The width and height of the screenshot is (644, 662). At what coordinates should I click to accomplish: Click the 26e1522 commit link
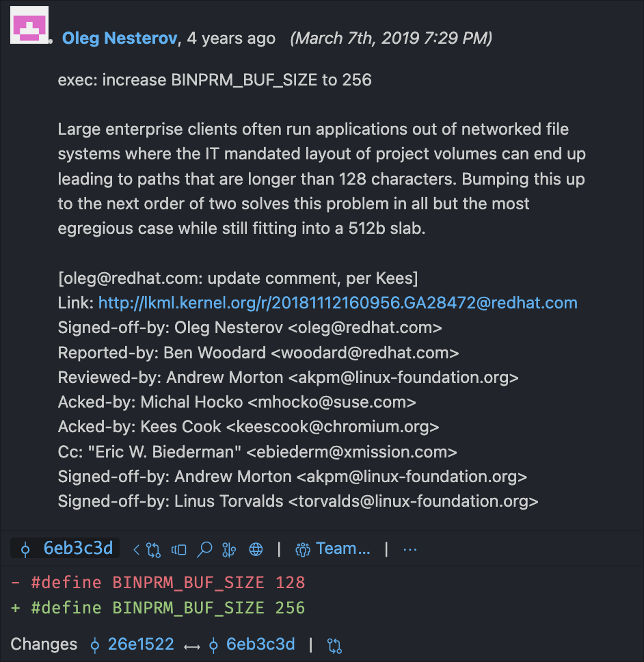pos(141,644)
